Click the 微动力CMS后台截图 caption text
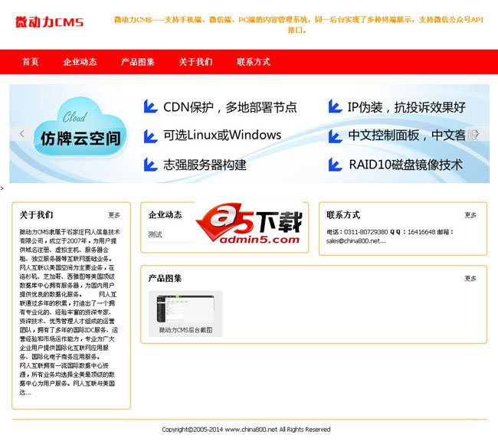This screenshot has height=448, width=498. pyautogui.click(x=186, y=330)
